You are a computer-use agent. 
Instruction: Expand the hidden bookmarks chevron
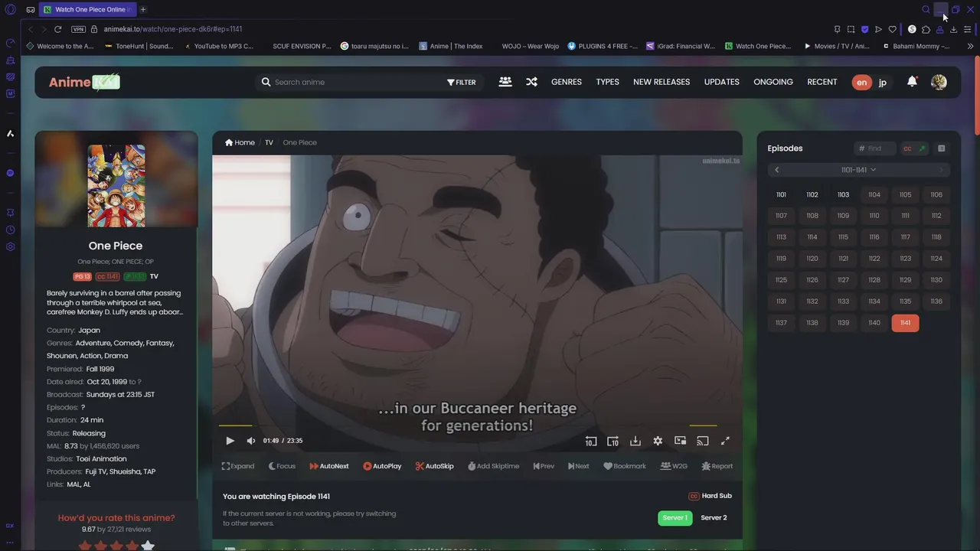(x=970, y=46)
